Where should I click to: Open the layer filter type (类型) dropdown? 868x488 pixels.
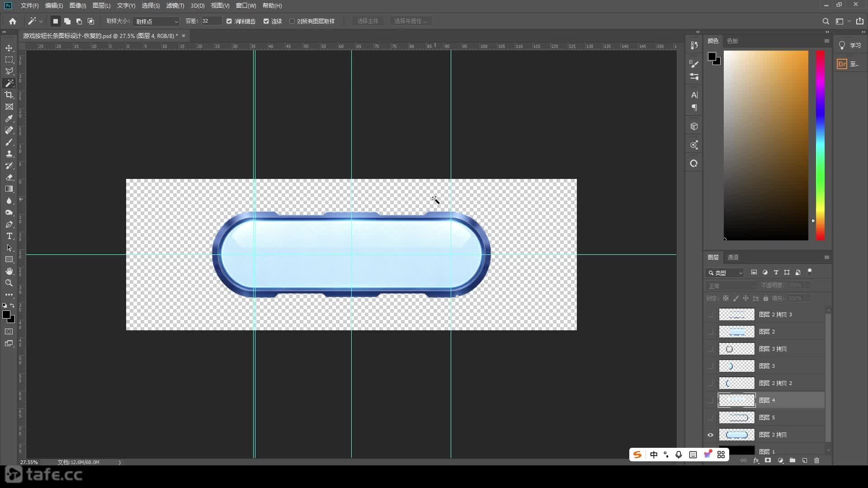tap(725, 272)
